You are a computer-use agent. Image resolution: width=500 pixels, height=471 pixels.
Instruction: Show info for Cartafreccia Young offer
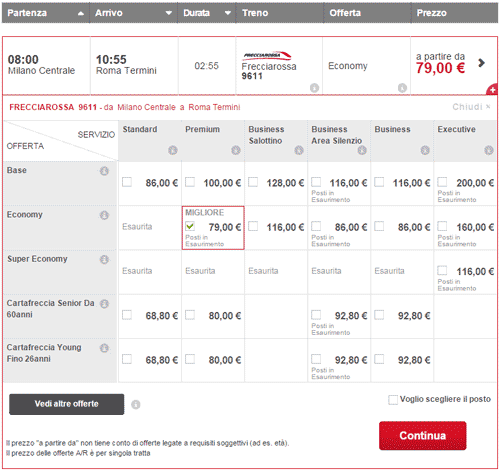pyautogui.click(x=104, y=348)
